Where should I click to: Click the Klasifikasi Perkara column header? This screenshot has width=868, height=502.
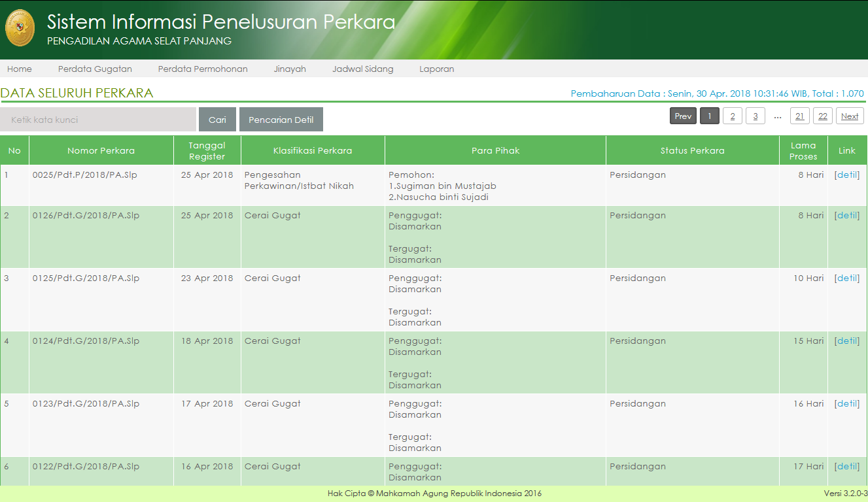point(313,150)
